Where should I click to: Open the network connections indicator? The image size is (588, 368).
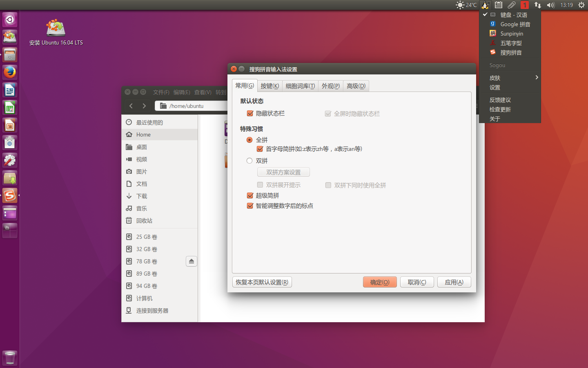click(x=538, y=5)
